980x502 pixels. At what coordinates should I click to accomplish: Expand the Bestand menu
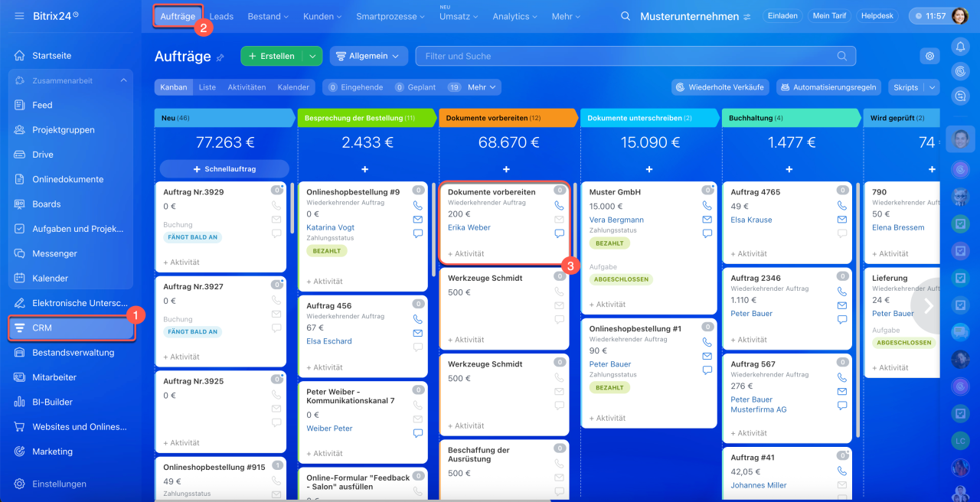[267, 16]
